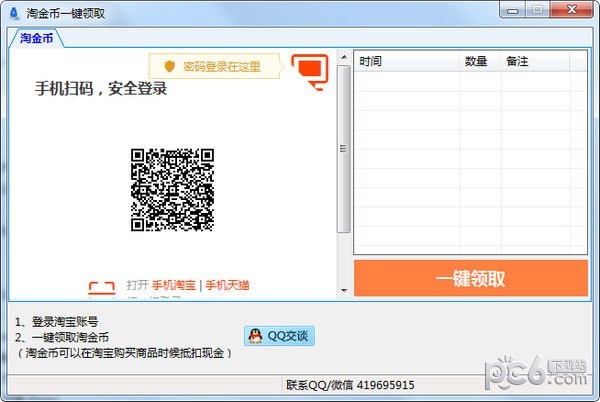600x402 pixels.
Task: Click the vertical scrollbar thumb
Action: (x=344, y=149)
